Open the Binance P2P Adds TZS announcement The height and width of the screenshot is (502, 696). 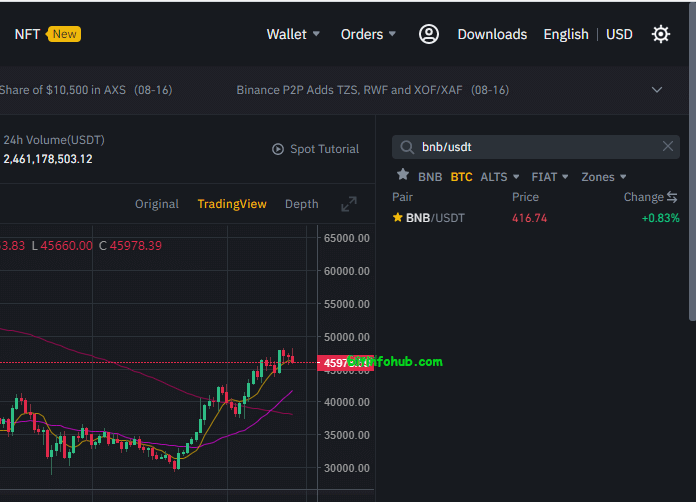click(372, 90)
